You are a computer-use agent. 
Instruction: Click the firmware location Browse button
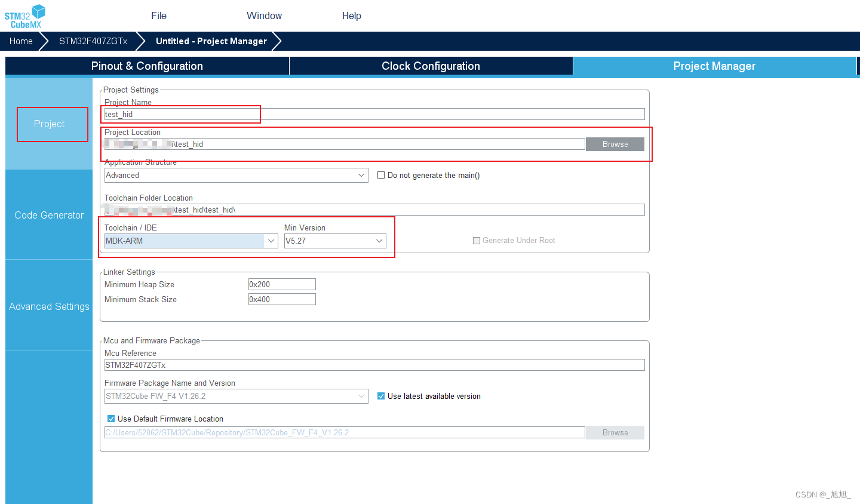[615, 432]
